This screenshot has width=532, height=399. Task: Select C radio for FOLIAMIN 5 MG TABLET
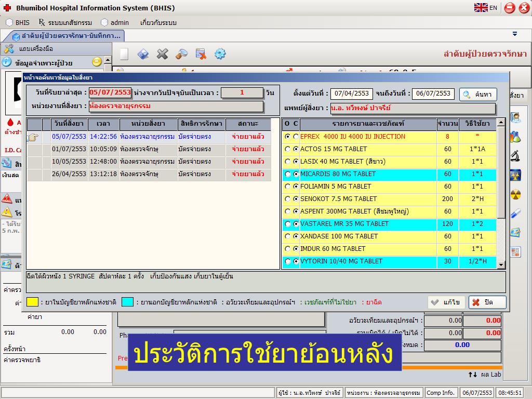click(x=296, y=187)
